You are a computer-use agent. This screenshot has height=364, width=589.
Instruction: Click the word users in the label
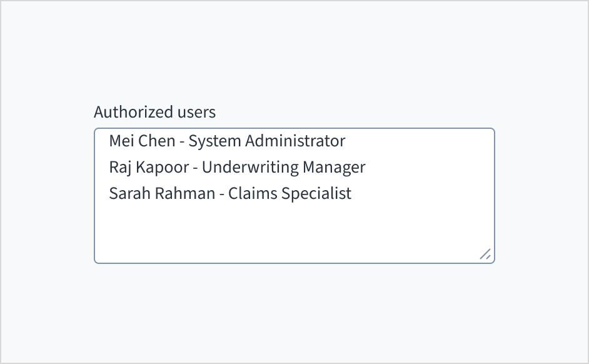(196, 112)
